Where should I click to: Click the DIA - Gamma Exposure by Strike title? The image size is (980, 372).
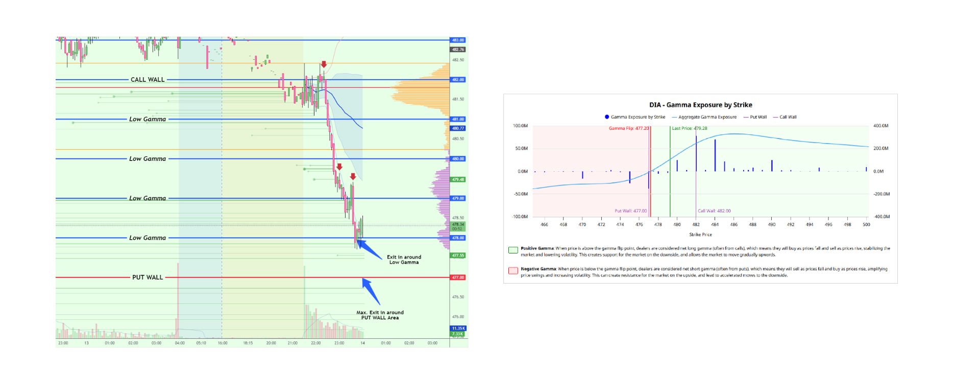click(x=700, y=105)
